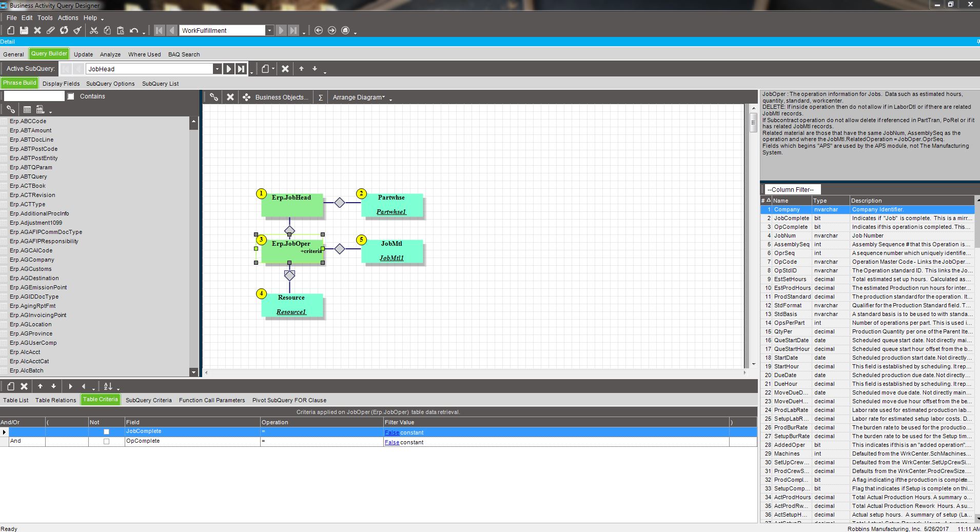
Task: Select the JobMtl table box in diagram
Action: [392, 251]
